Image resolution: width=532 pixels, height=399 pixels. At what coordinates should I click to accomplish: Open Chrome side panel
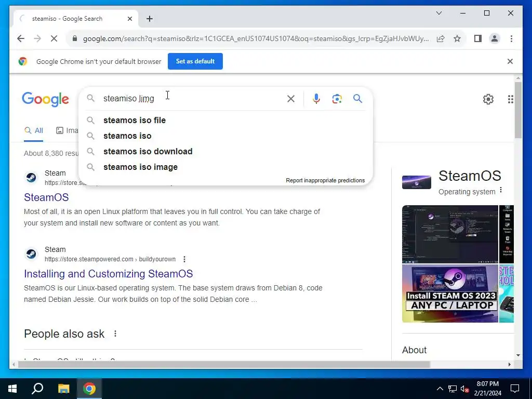478,38
